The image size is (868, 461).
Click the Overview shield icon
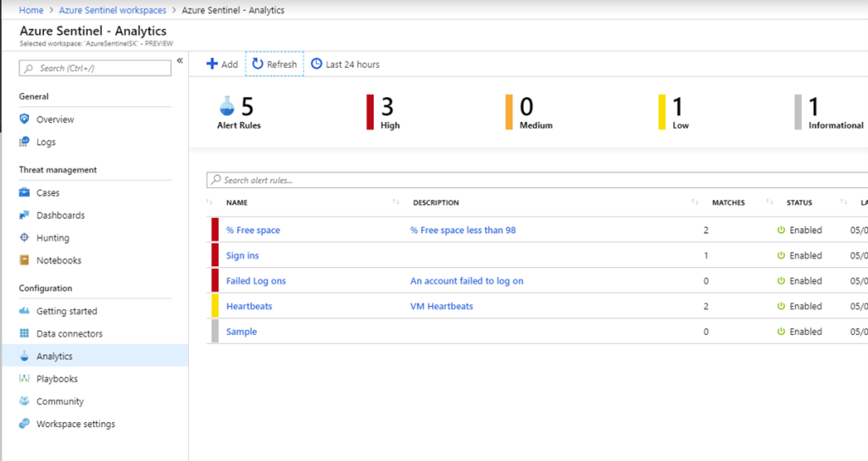click(x=24, y=119)
